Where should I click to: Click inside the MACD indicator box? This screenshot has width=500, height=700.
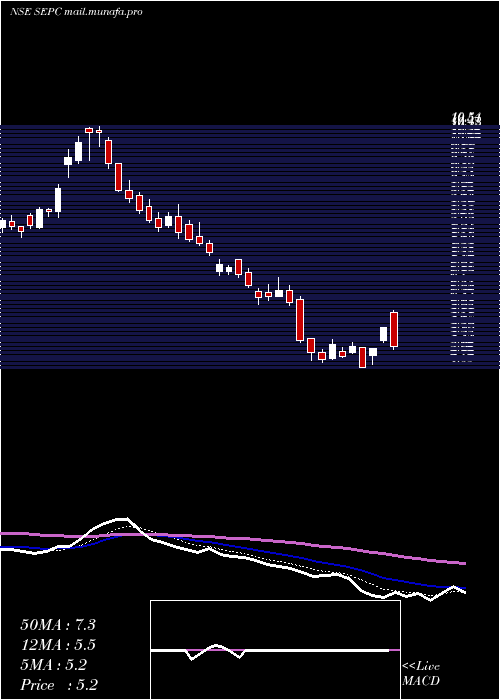(275, 650)
